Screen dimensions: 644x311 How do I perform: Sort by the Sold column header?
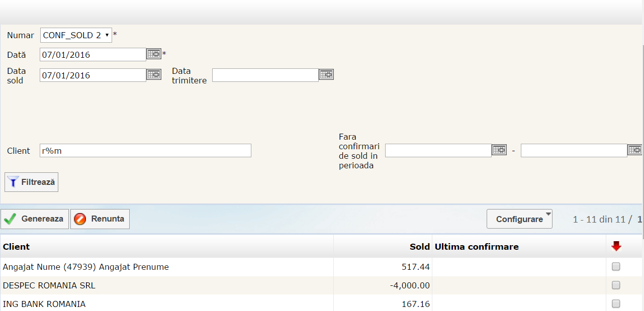coord(419,247)
